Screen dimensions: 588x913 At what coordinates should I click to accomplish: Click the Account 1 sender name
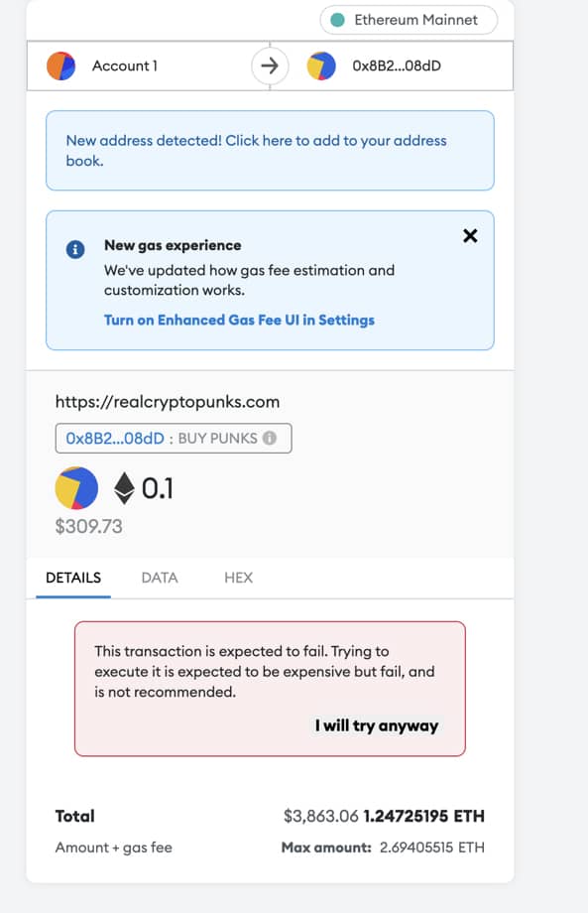(125, 65)
